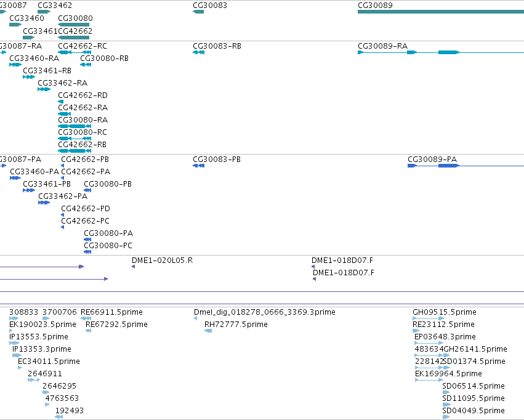Open EST label EK190023.5prime
This screenshot has height=420, width=524.
click(x=42, y=325)
